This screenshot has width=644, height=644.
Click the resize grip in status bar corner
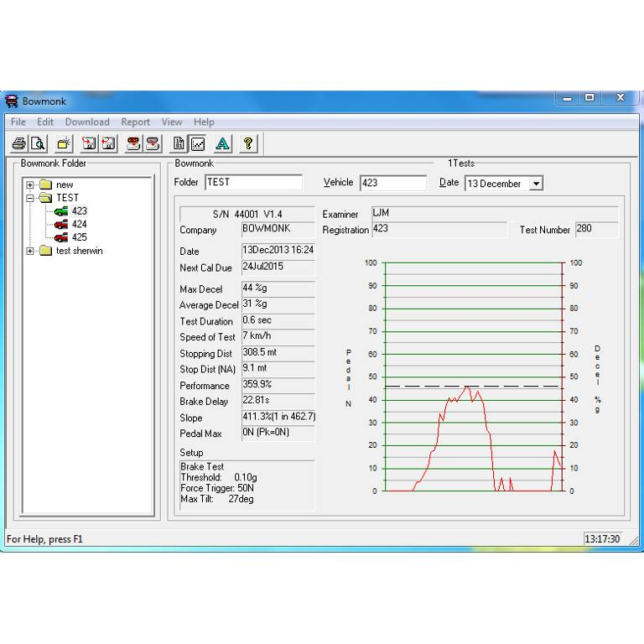point(633,540)
